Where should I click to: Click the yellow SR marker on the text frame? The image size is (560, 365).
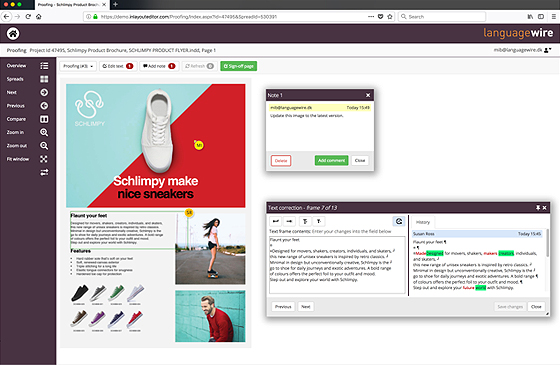coord(189,212)
